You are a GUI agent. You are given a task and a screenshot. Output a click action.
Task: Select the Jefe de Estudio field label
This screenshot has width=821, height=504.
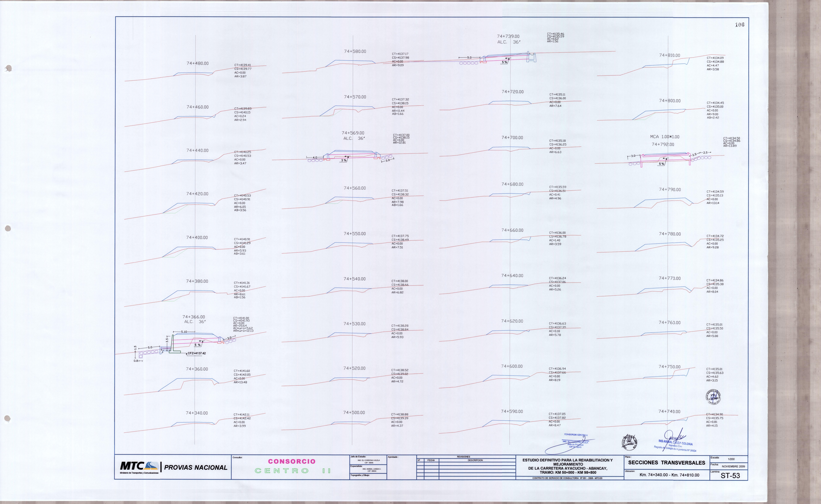(358, 457)
